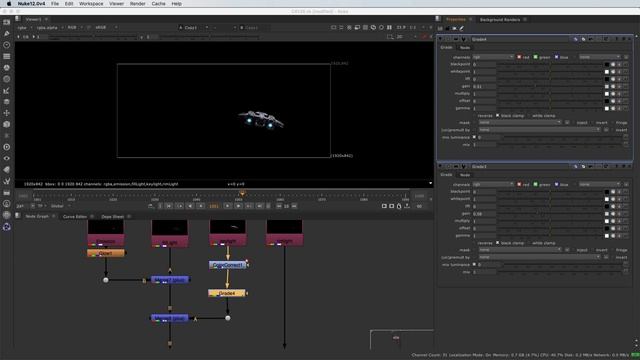Close the Grade4 properties panel

click(630, 39)
